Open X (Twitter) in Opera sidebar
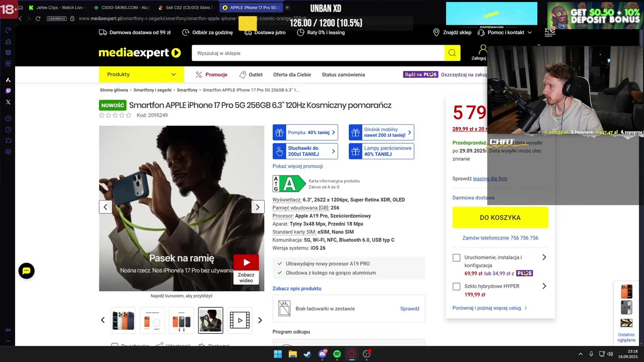The image size is (644, 362). (8, 102)
